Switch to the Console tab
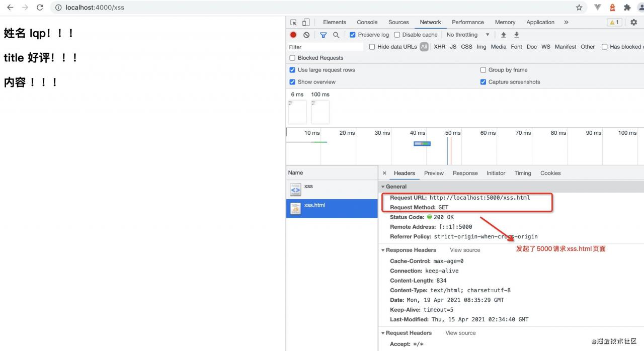 click(x=367, y=22)
